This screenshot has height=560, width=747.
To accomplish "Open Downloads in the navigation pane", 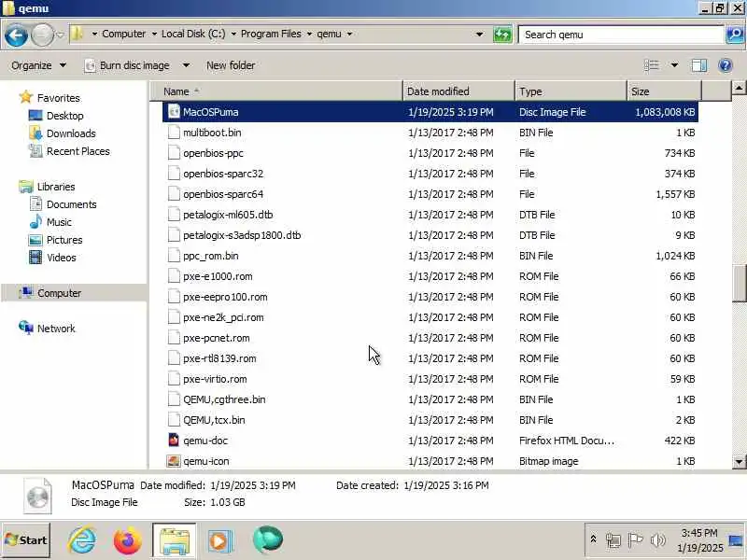I will click(x=71, y=133).
